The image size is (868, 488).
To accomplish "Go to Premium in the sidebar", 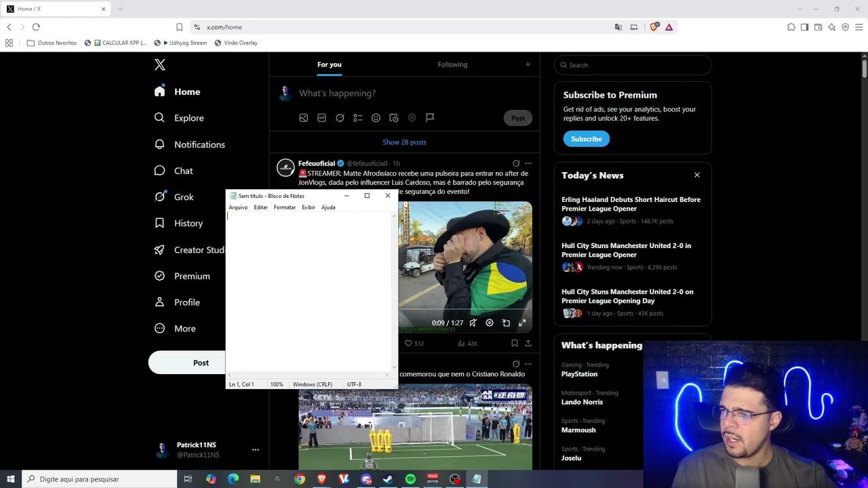I will coord(182,276).
